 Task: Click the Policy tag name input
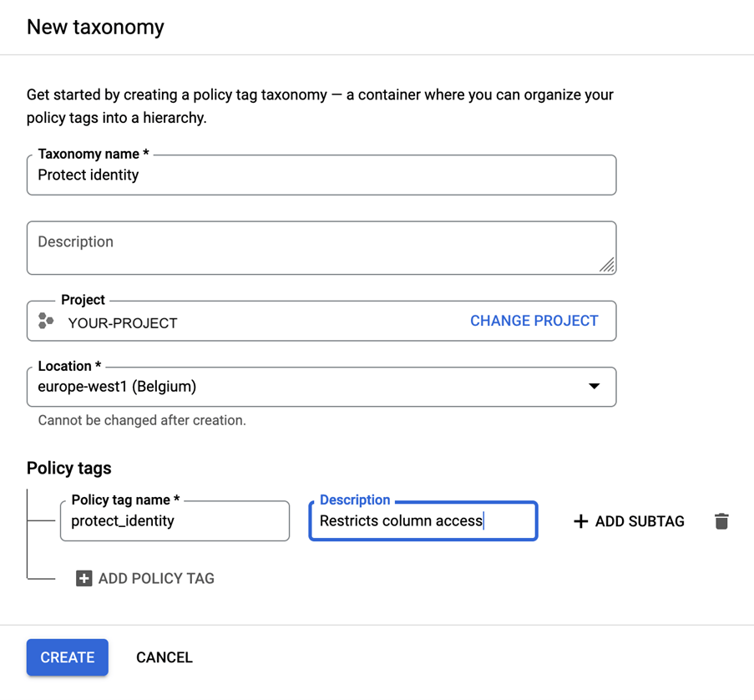click(x=175, y=521)
